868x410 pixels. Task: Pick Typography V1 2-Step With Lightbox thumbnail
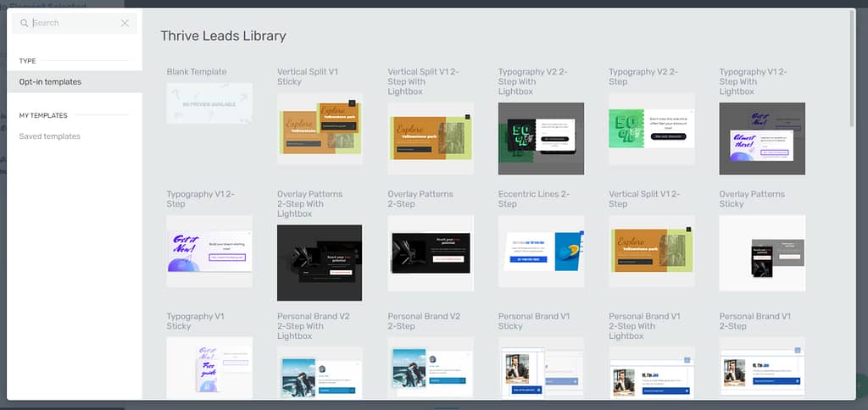[762, 138]
